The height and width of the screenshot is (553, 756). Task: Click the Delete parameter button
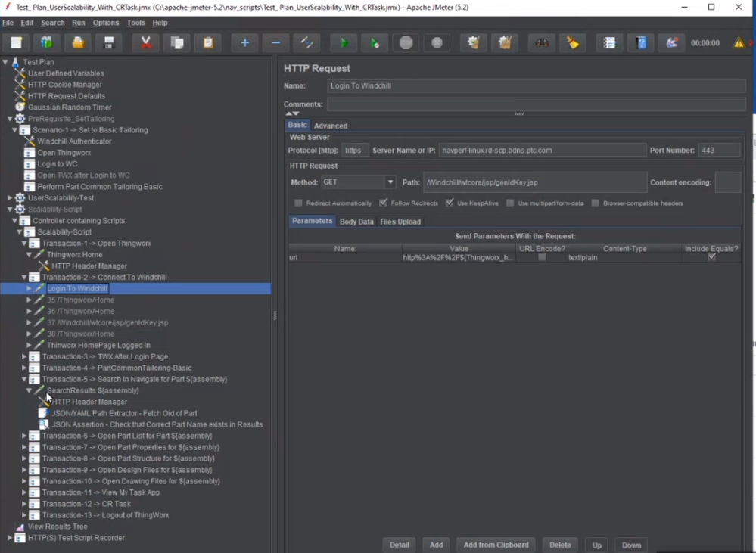pyautogui.click(x=560, y=545)
